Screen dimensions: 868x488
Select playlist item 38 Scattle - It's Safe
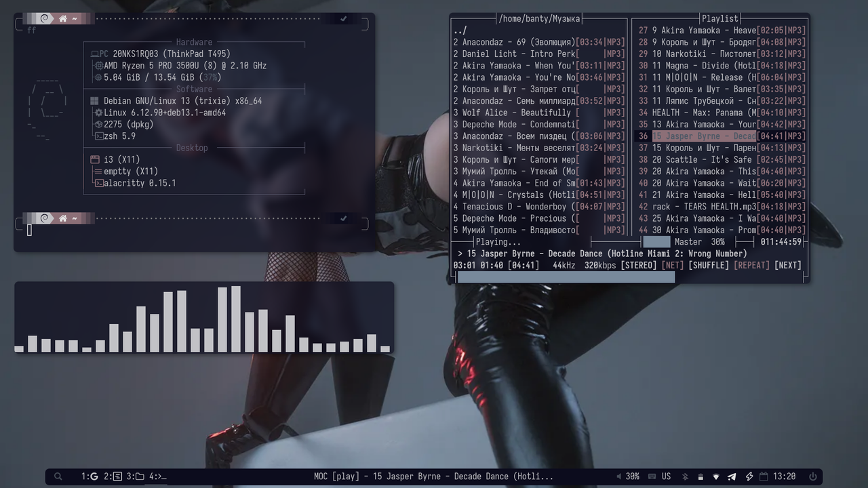coord(722,159)
